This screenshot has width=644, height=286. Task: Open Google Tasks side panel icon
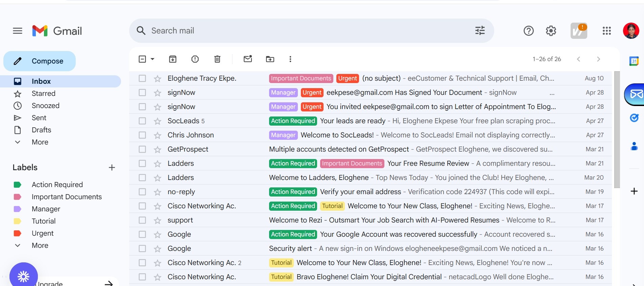click(634, 118)
